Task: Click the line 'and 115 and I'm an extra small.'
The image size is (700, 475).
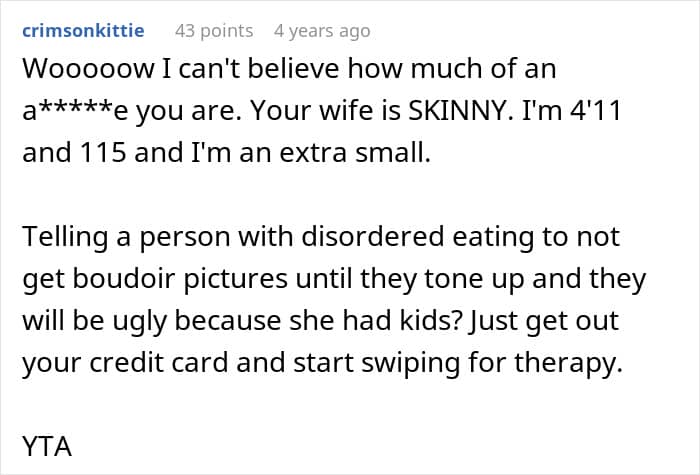Action: tap(227, 152)
